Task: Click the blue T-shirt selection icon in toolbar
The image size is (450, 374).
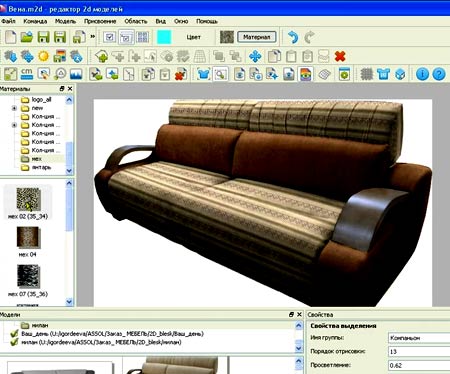Action: pos(203,74)
